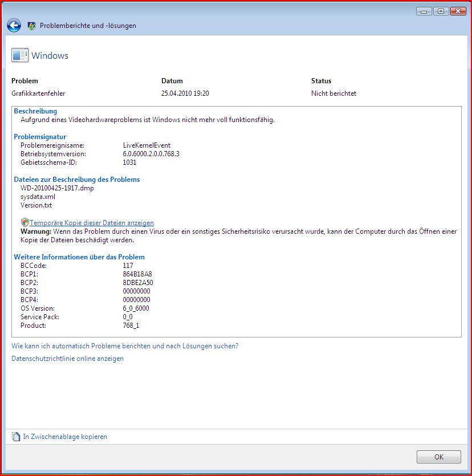This screenshot has width=472, height=476.
Task: Click the UAC shield icon beside Temporäre Kopie
Action: [25, 222]
